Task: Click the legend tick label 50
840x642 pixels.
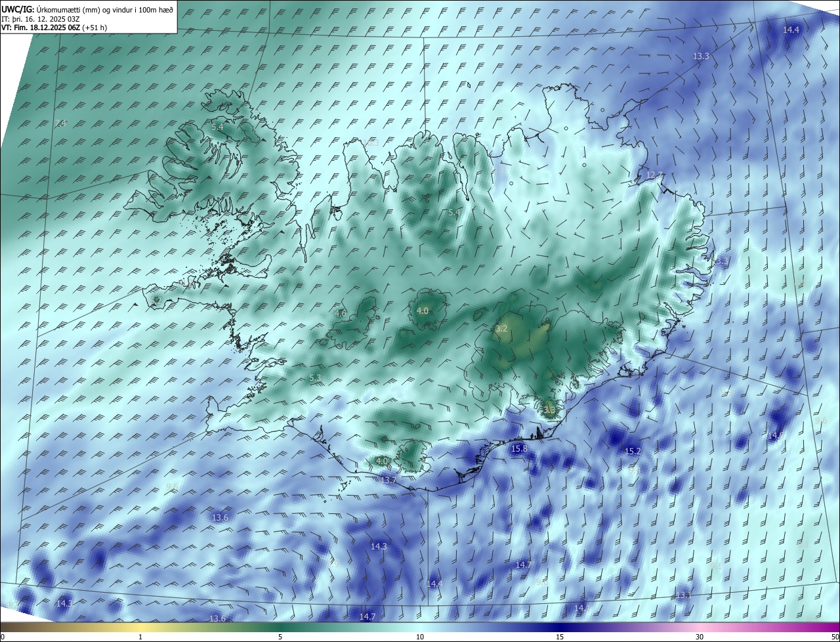Action: point(835,637)
